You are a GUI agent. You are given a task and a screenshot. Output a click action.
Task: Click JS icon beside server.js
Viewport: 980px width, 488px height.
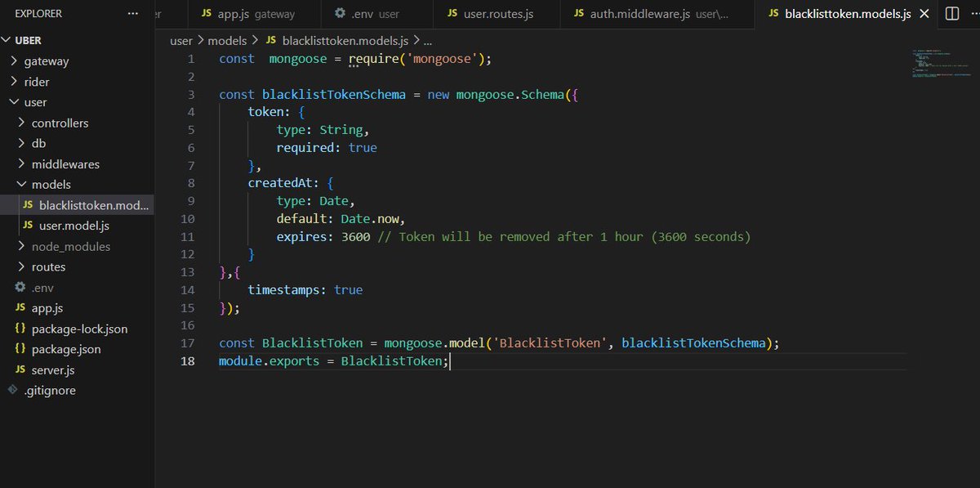pos(20,370)
